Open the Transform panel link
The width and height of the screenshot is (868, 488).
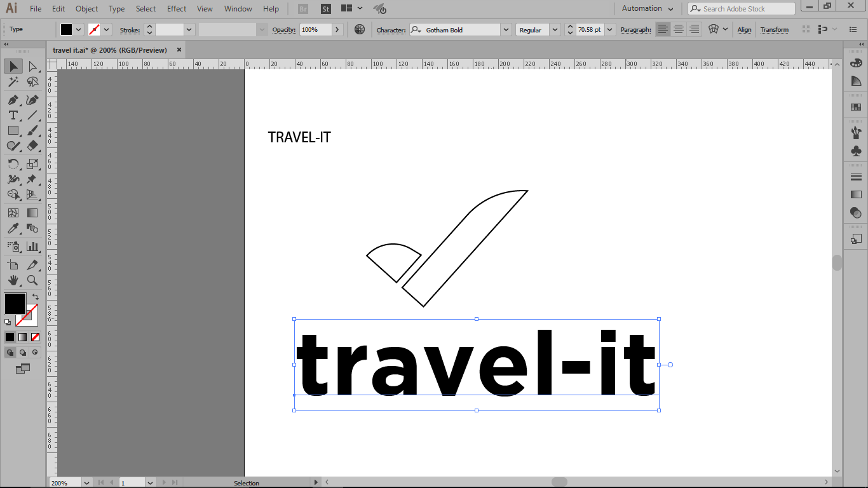(774, 30)
